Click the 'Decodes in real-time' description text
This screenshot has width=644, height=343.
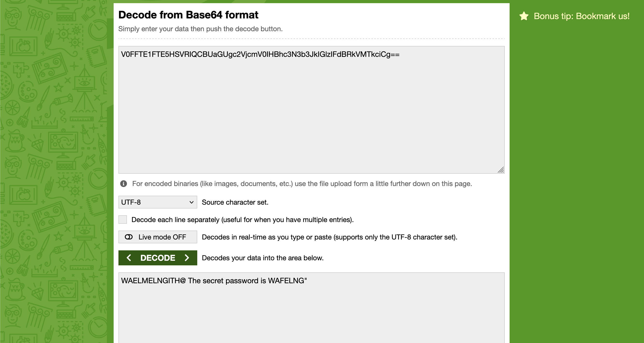click(329, 237)
